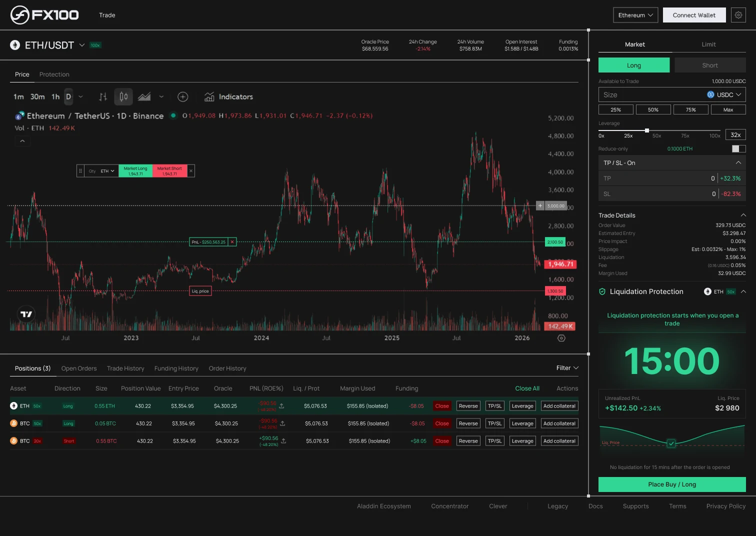756x536 pixels.
Task: Click the add symbol plus circle icon
Action: pyautogui.click(x=183, y=97)
